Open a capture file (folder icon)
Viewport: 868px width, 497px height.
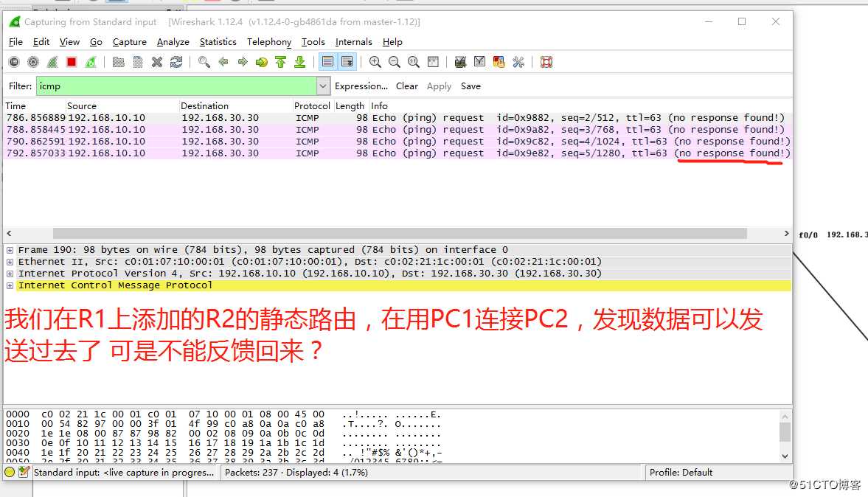[119, 62]
